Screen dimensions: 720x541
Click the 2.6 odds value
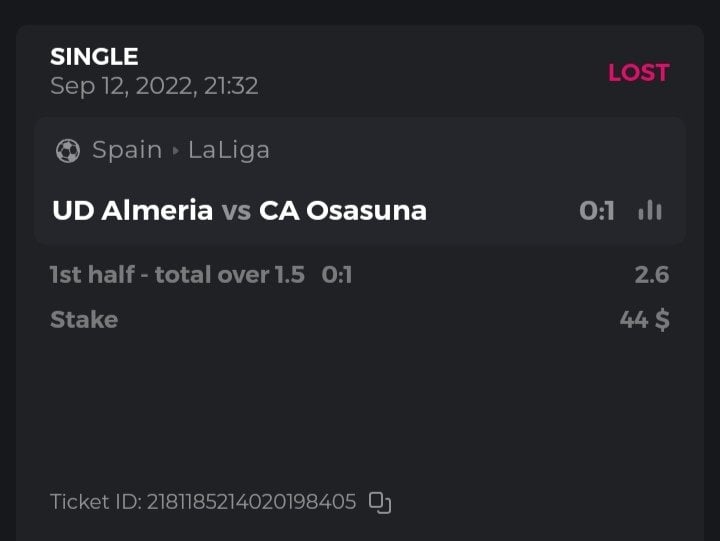tap(651, 275)
